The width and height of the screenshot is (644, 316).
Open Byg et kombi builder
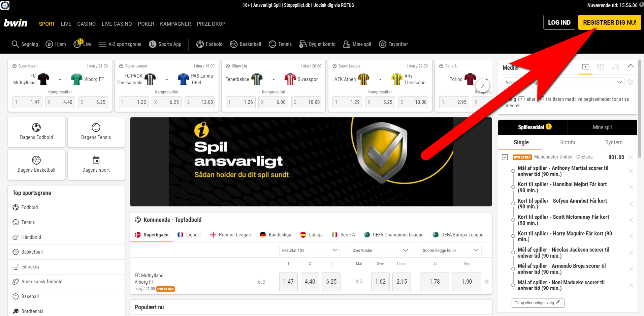pyautogui.click(x=317, y=44)
